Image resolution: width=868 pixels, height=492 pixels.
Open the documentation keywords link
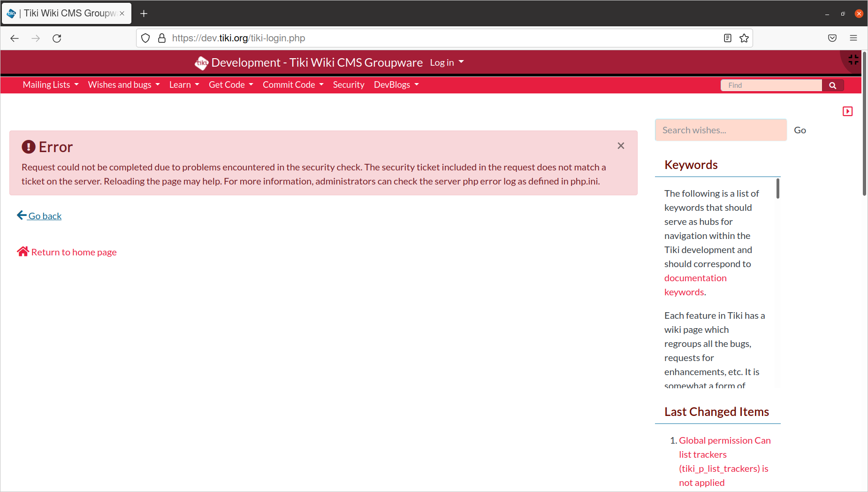695,285
